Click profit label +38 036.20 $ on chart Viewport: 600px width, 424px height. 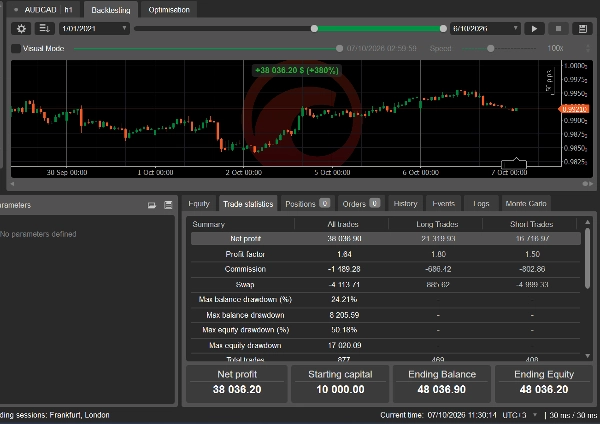pyautogui.click(x=297, y=70)
